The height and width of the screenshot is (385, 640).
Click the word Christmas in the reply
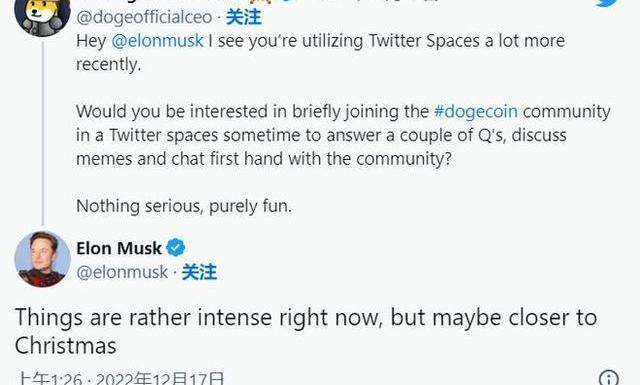click(x=66, y=346)
